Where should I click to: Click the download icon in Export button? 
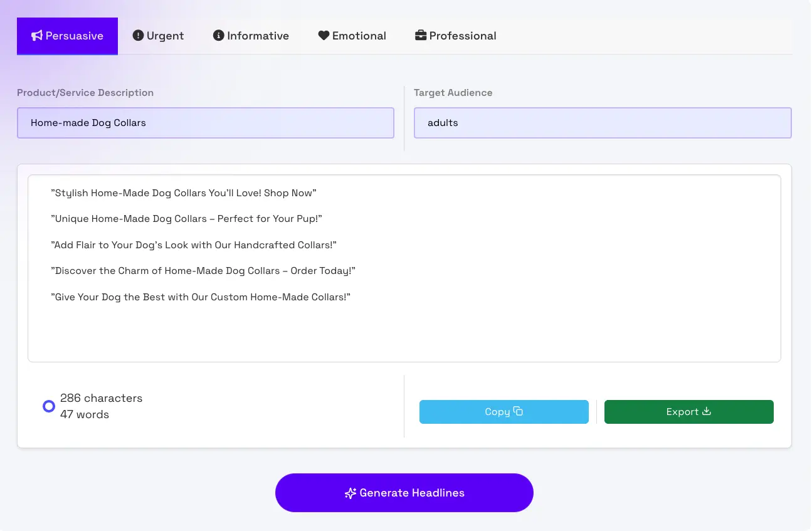click(707, 411)
